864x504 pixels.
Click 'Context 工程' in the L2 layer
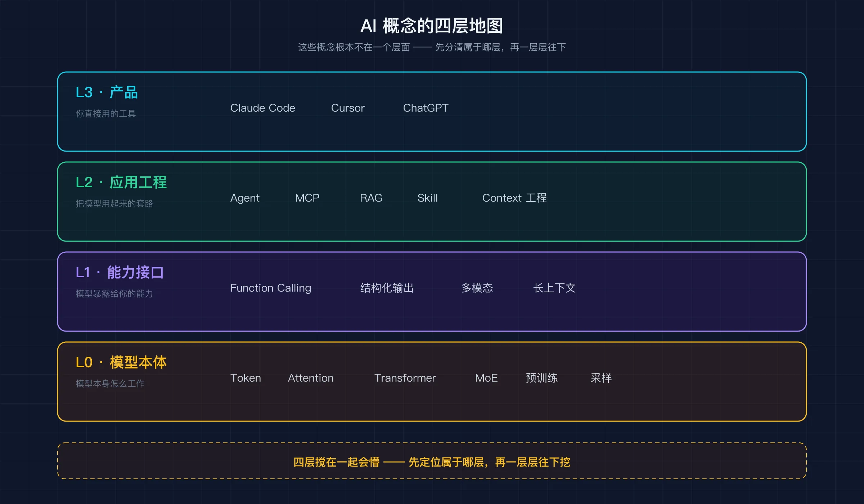coord(514,198)
